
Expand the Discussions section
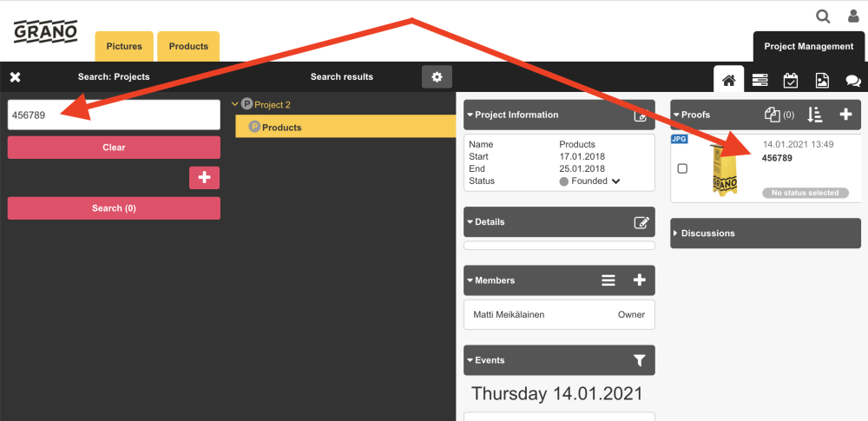click(x=677, y=234)
